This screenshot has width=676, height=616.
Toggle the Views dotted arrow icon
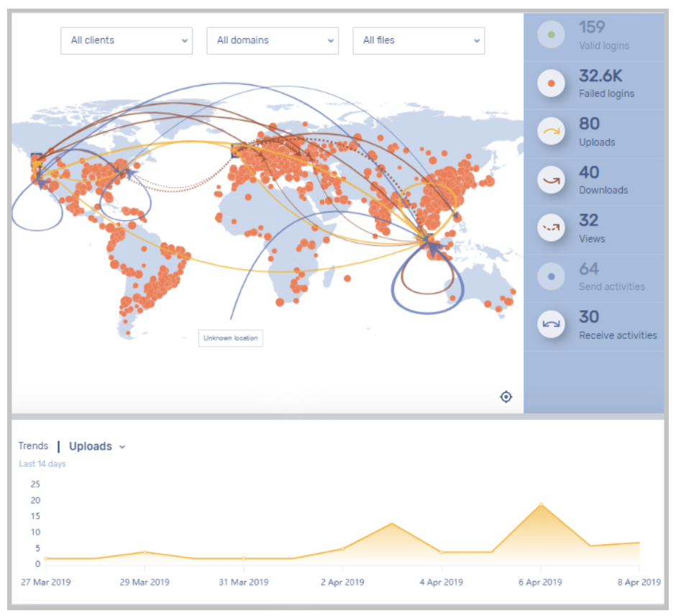(551, 228)
